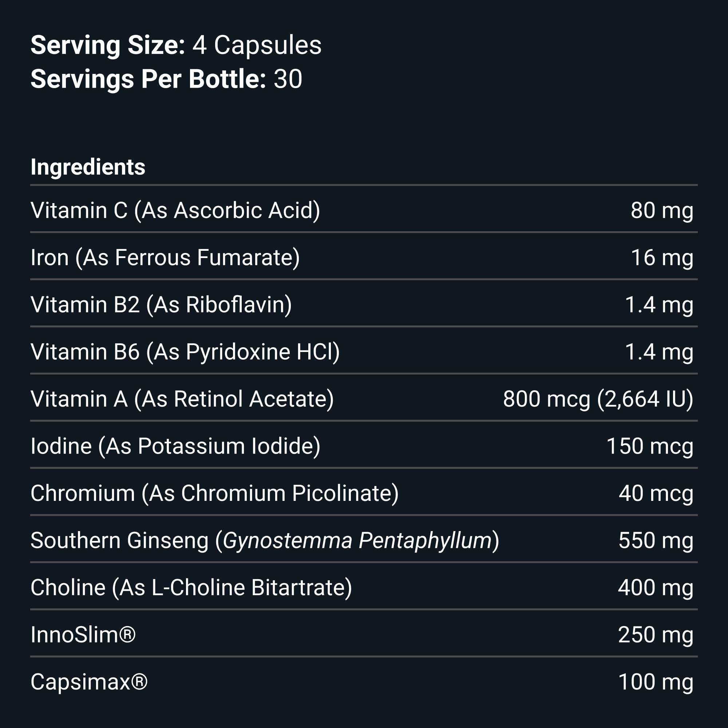The height and width of the screenshot is (728, 728).
Task: Click the 550 mg amount value
Action: (x=656, y=541)
